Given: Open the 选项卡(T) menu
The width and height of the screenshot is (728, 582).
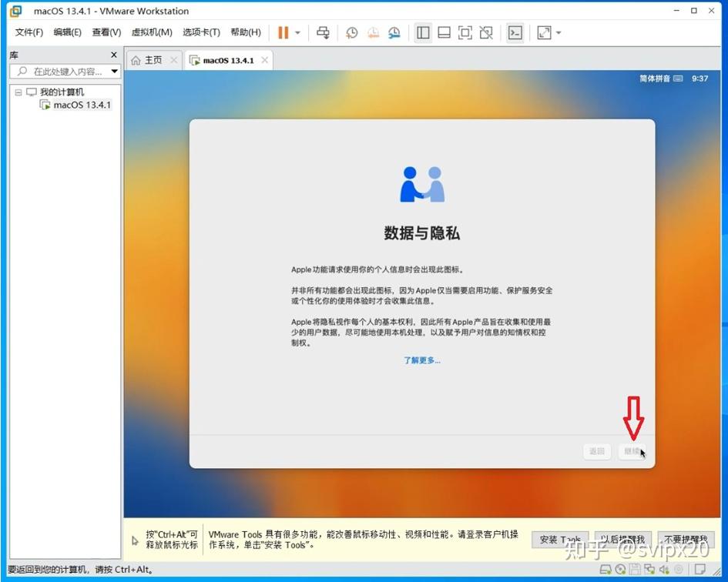Looking at the screenshot, I should 201,32.
